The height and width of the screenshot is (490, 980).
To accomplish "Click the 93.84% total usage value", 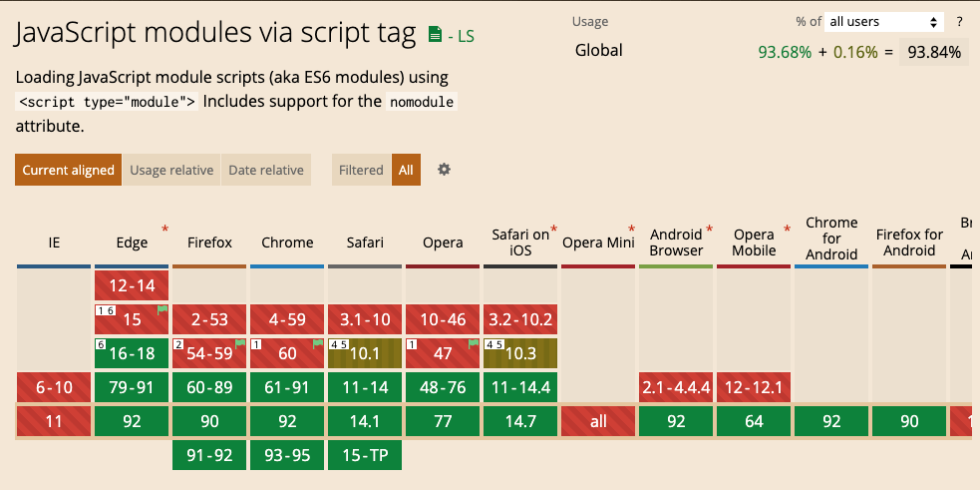I will tap(934, 52).
